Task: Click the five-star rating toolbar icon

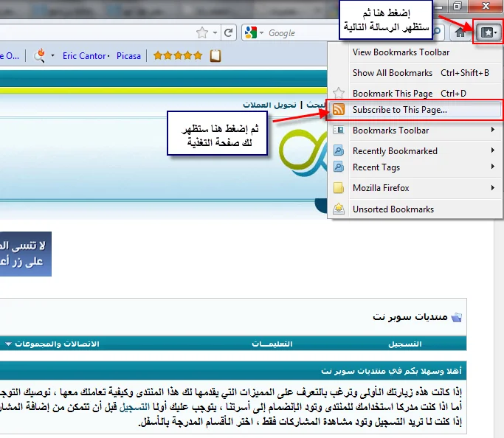Action: tap(177, 55)
